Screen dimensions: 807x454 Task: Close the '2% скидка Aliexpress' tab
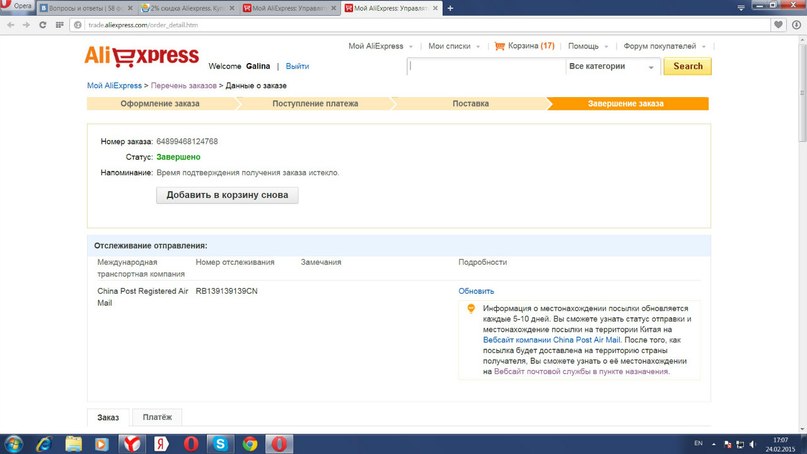click(x=232, y=8)
